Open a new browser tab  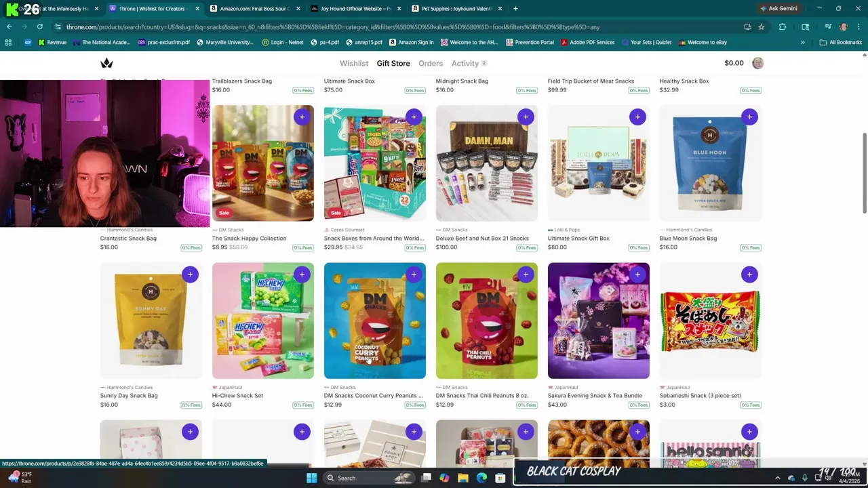(x=515, y=9)
